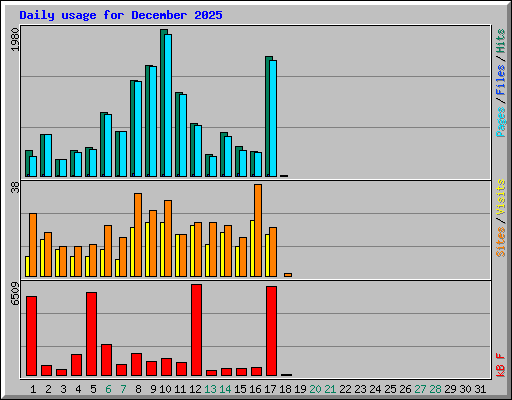This screenshot has width=512, height=400.
Task: Click the red KB bar for day 12
Action: 196,330
